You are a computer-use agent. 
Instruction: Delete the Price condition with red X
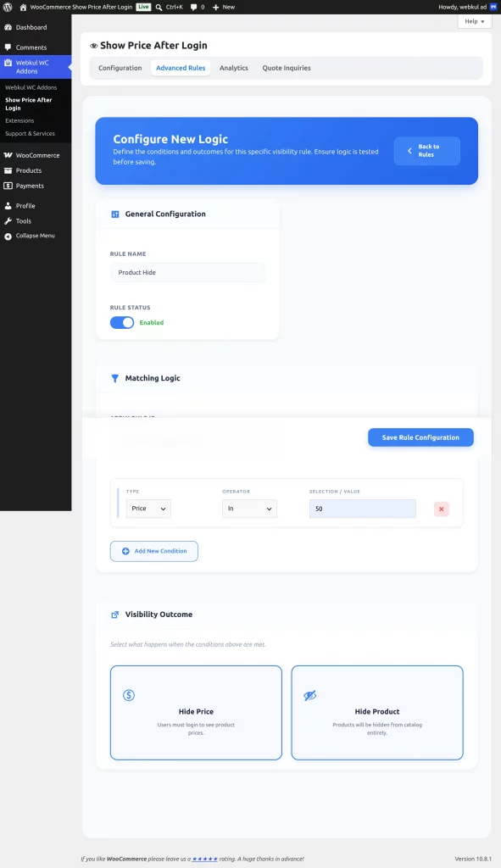pos(441,509)
